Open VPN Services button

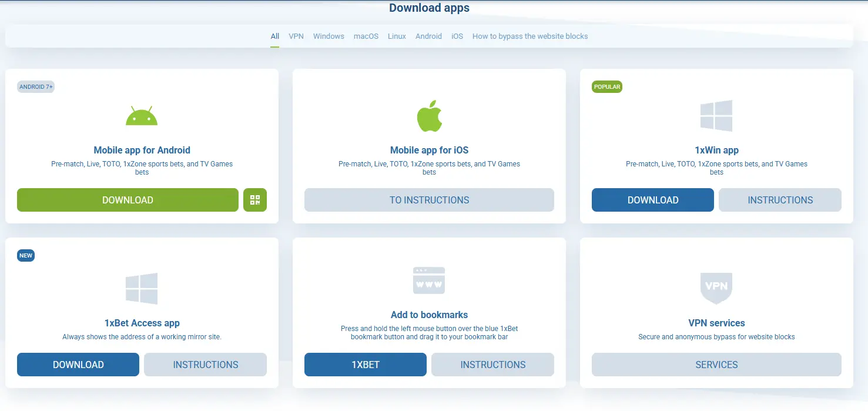[716, 365]
